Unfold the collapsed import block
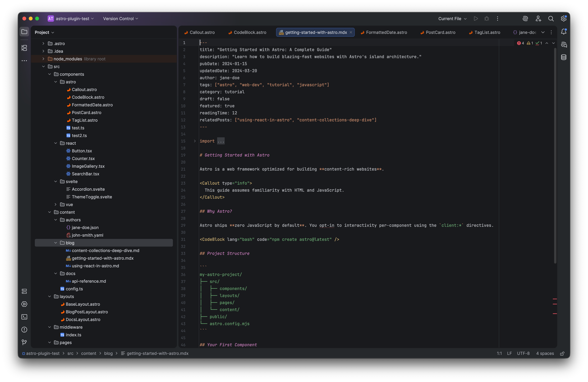The image size is (588, 382). pyautogui.click(x=195, y=141)
